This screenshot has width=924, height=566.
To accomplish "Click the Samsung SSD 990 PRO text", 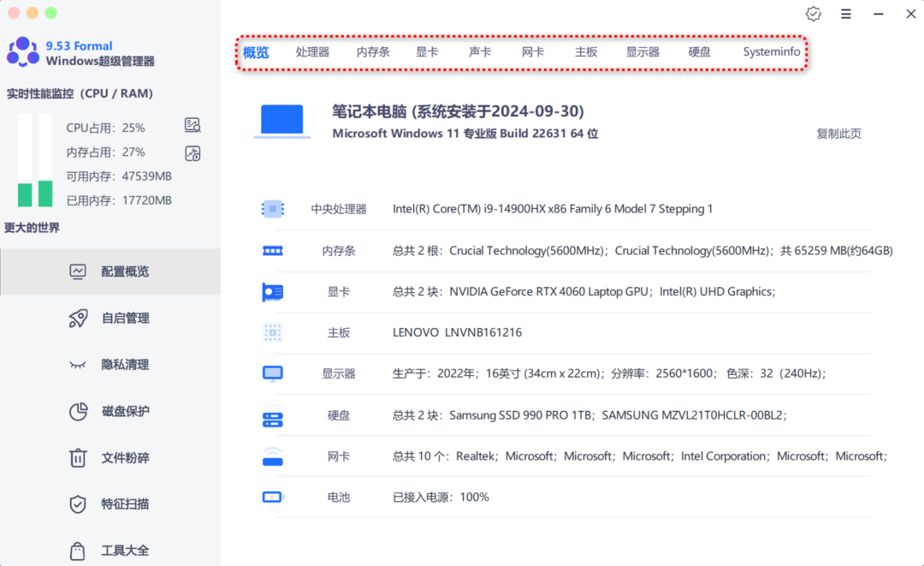I will click(589, 415).
